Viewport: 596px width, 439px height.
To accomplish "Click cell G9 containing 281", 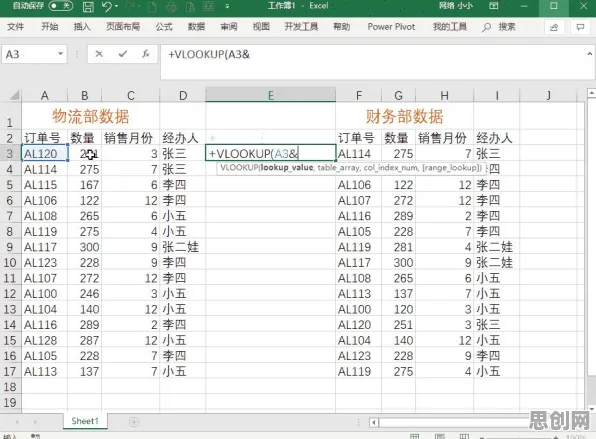I will pyautogui.click(x=398, y=247).
